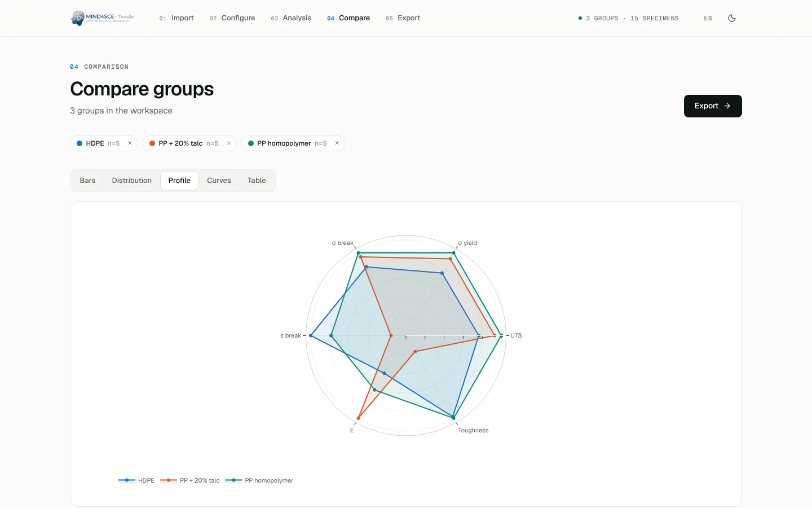
Task: Remove the PP + 20% talc group
Action: click(228, 143)
